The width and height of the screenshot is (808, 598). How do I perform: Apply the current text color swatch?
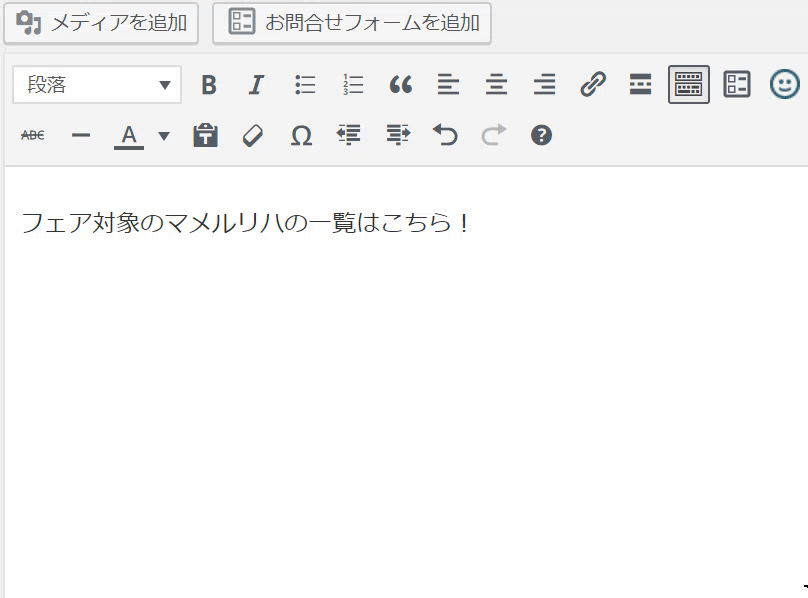click(x=129, y=135)
